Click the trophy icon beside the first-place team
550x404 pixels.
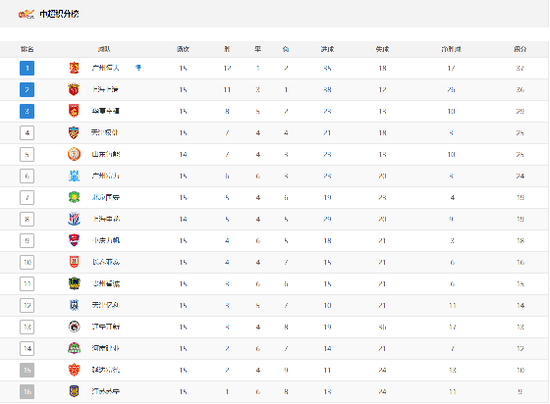138,68
